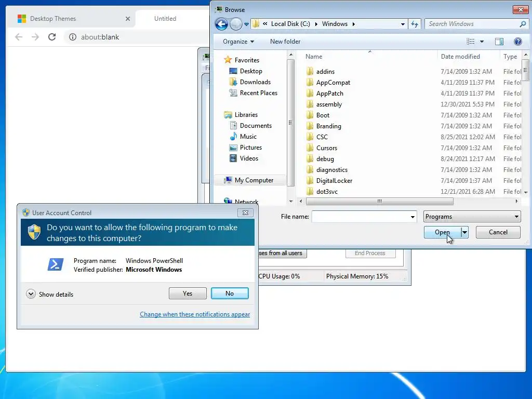Image resolution: width=532 pixels, height=399 pixels.
Task: Select the Cursors folder
Action: (326, 148)
